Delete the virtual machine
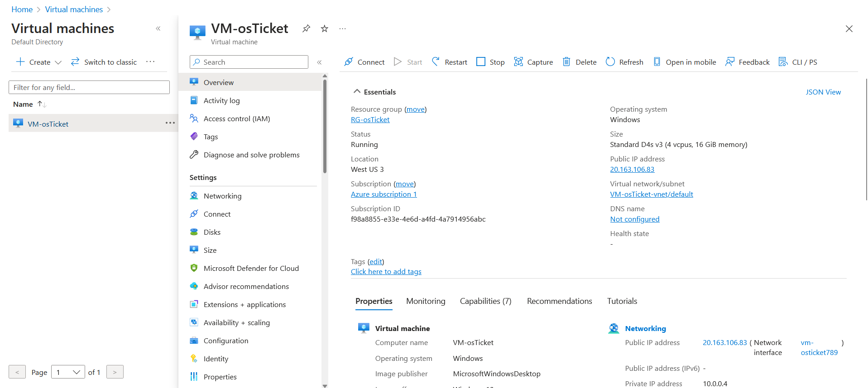 pos(566,62)
